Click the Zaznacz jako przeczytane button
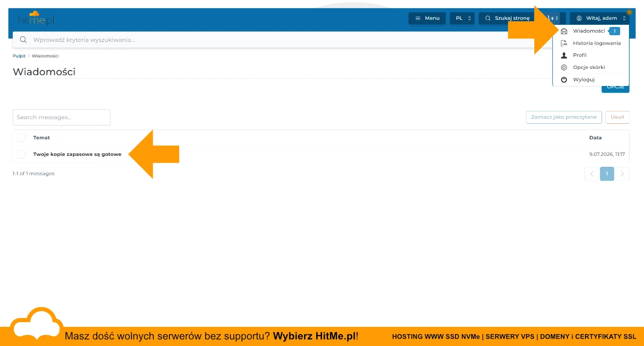Screen dimensions: 644x346 [x=564, y=117]
